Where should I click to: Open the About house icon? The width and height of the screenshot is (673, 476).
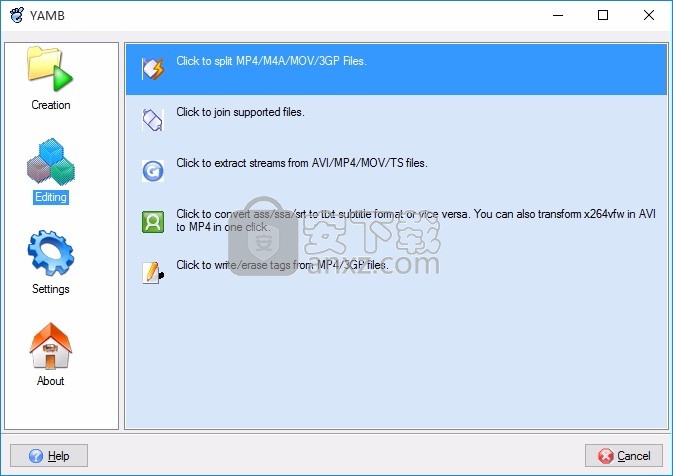coord(51,346)
